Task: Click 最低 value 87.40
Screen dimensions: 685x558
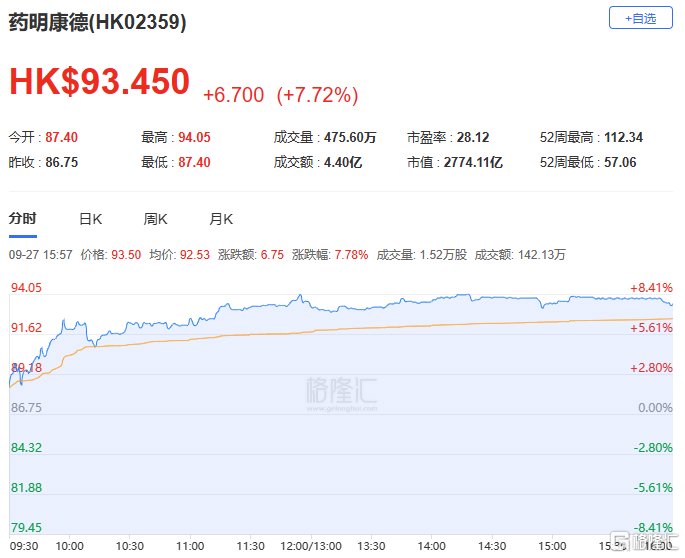Action: click(x=194, y=163)
